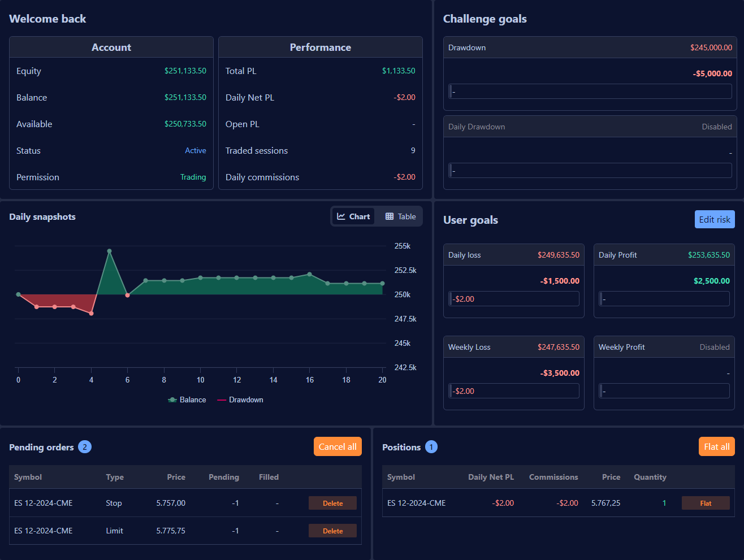Click the $2,500.00 daily profit goal
744x560 pixels.
(x=712, y=281)
